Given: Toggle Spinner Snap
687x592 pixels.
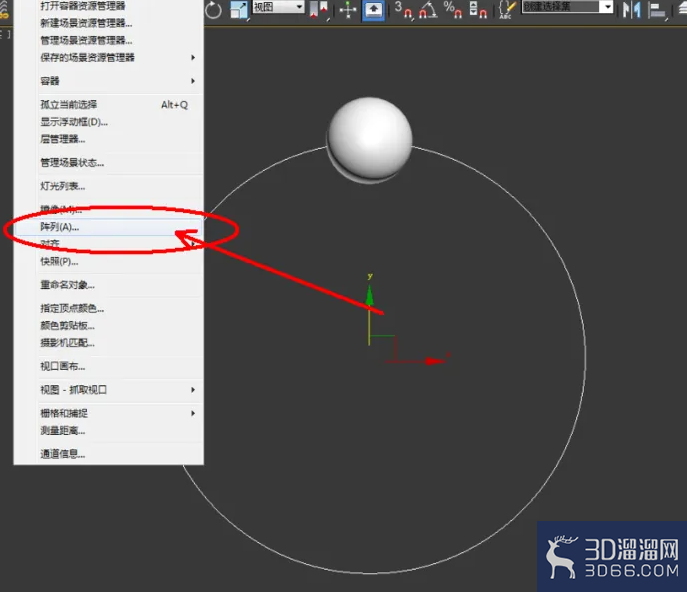Looking at the screenshot, I should (x=478, y=10).
